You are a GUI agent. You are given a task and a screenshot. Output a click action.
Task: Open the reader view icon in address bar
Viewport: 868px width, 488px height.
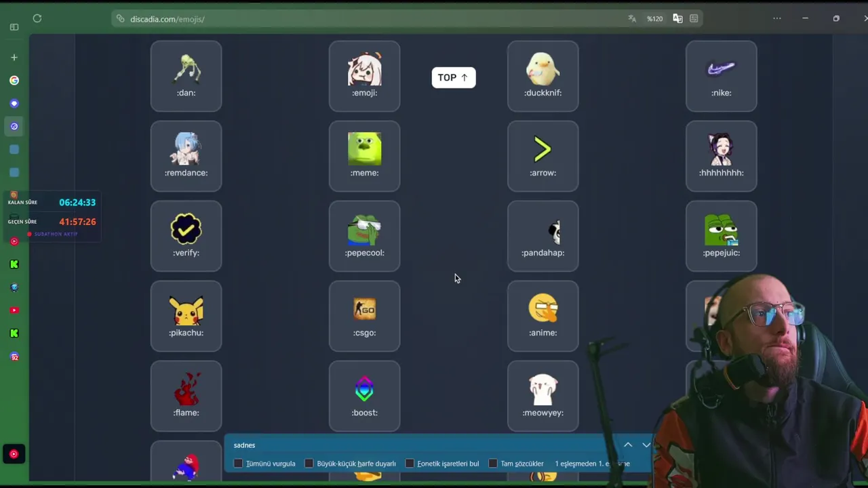click(x=694, y=19)
